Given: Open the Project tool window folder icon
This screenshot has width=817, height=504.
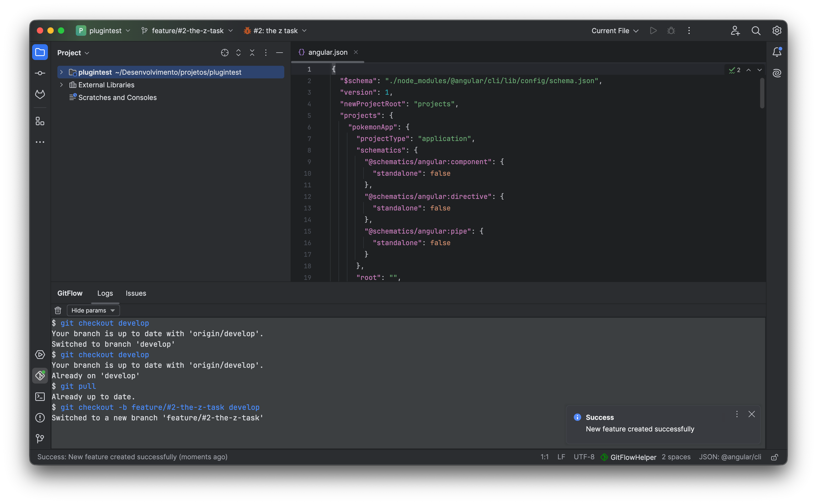Looking at the screenshot, I should pyautogui.click(x=40, y=52).
